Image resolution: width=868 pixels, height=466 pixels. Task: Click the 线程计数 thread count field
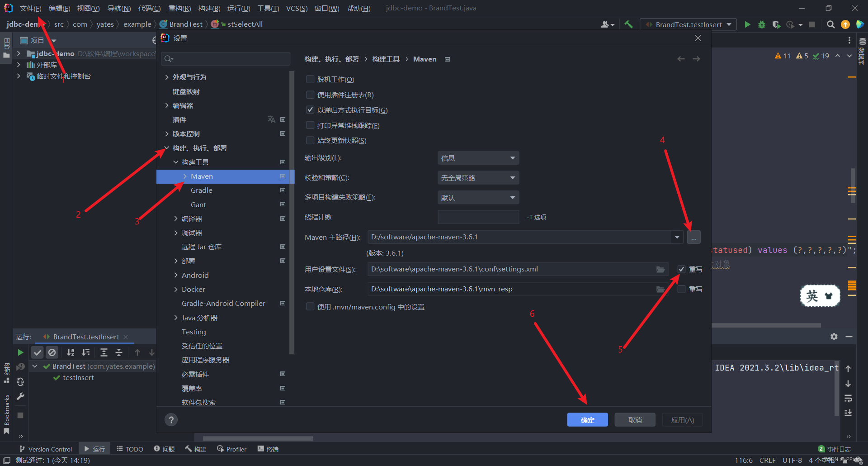tap(478, 217)
